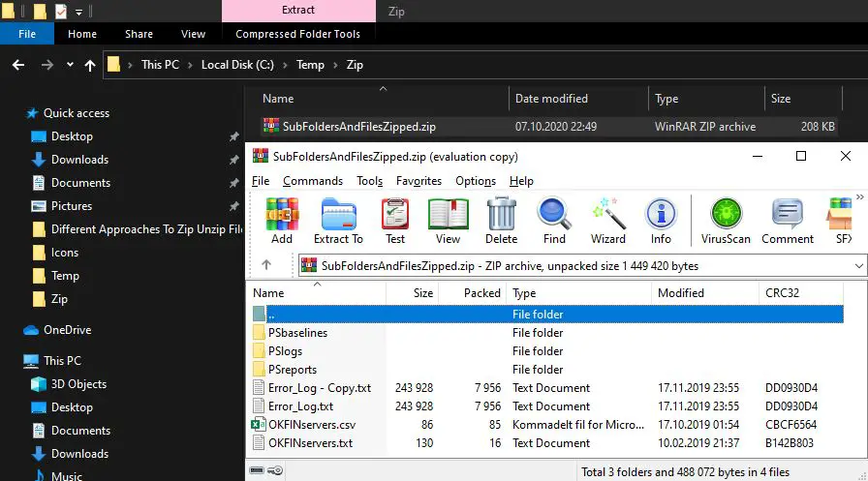Open Quick Access Toolbar customize dropdown
Image resolution: width=868 pixels, height=481 pixels.
[x=78, y=11]
